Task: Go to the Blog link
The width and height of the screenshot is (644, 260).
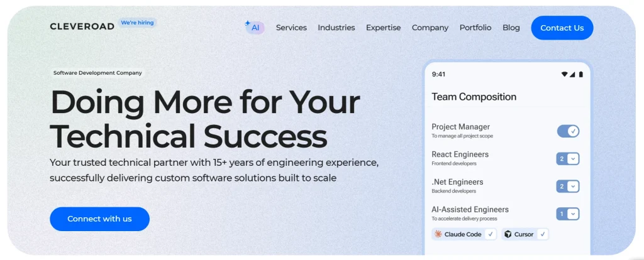Action: pos(511,28)
